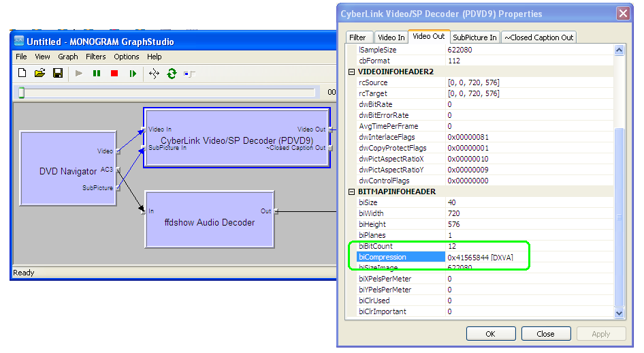Click the decoder's SubPicture In pin
Screen dimensions: 644x353
144,148
